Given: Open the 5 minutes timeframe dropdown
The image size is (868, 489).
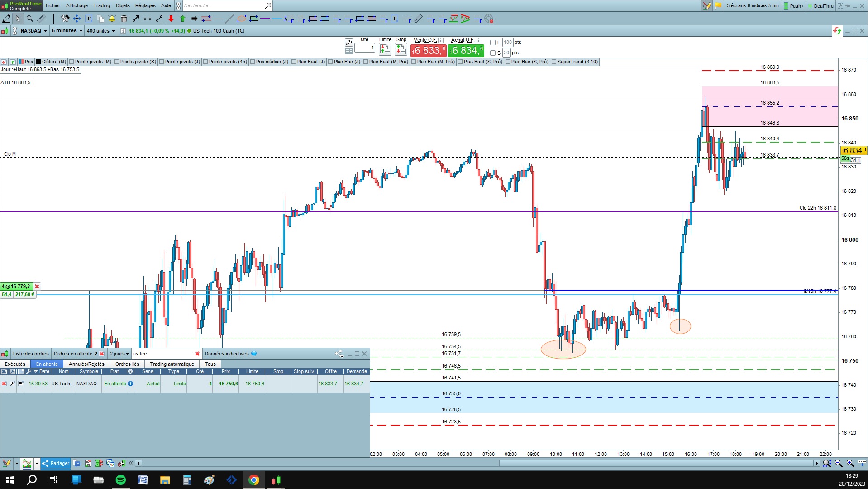Looking at the screenshot, I should [x=67, y=31].
